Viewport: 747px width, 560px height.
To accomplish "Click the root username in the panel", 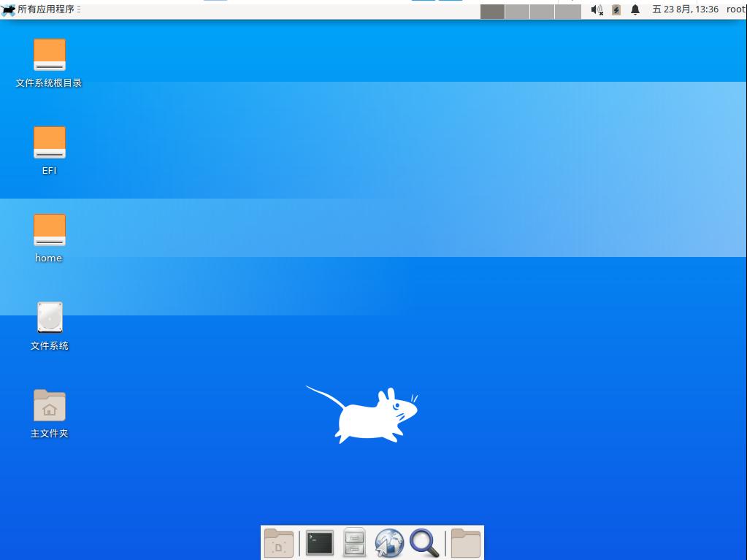I will pyautogui.click(x=735, y=9).
